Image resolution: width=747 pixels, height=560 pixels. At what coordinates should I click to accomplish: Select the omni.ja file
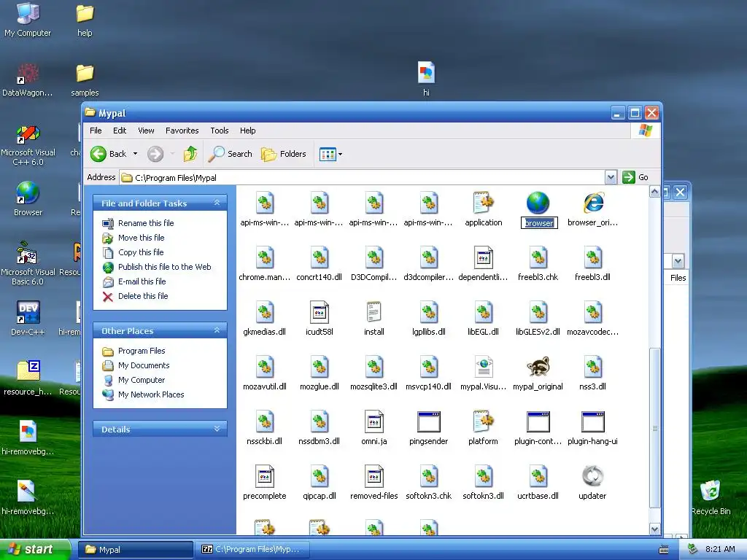tap(374, 422)
